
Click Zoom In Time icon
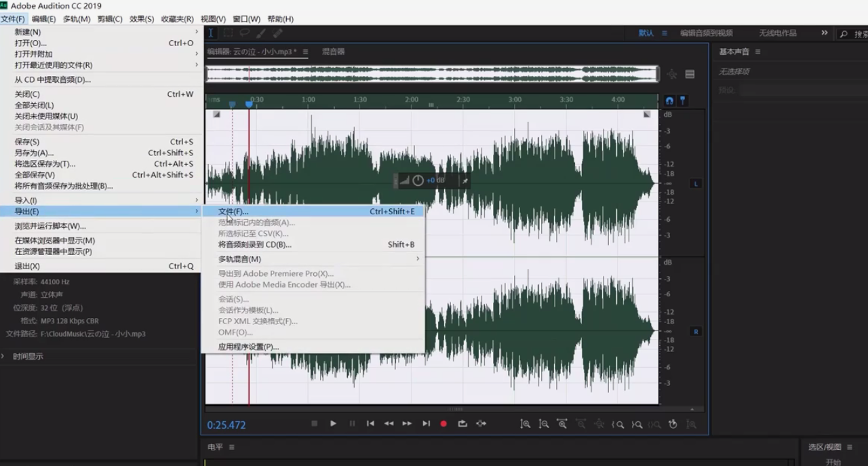[x=562, y=424]
